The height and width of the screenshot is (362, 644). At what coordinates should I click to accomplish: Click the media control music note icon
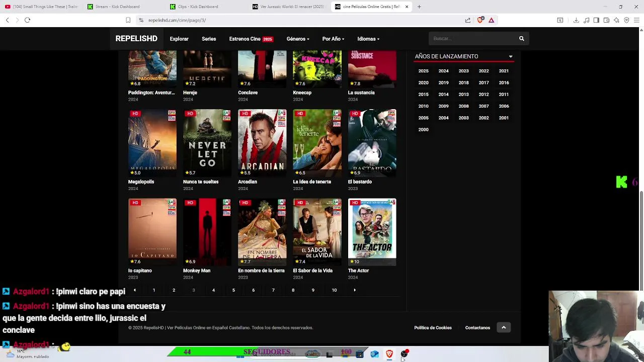pos(586,20)
